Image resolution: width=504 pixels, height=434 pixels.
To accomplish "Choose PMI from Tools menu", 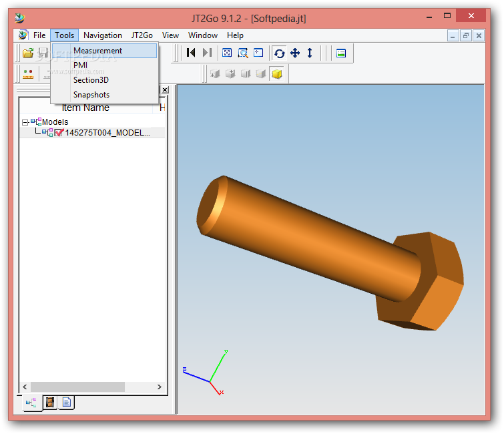I will point(104,65).
